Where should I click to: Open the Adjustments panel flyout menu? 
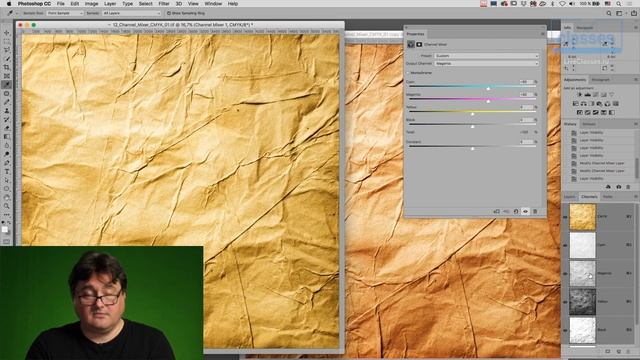tap(636, 80)
